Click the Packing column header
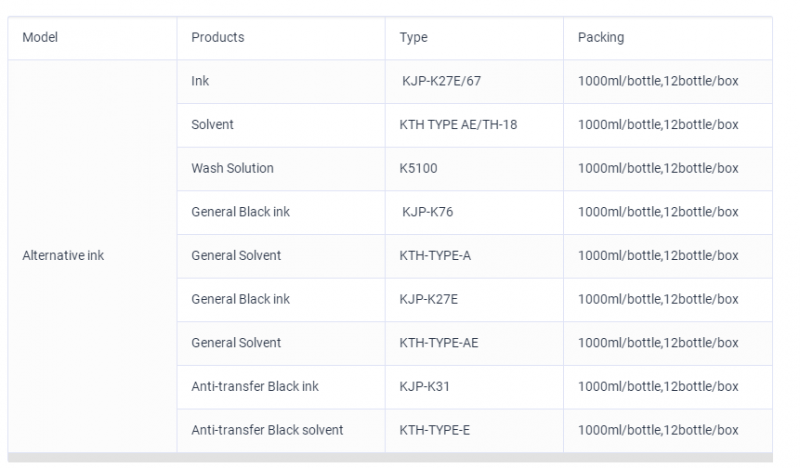 click(668, 38)
